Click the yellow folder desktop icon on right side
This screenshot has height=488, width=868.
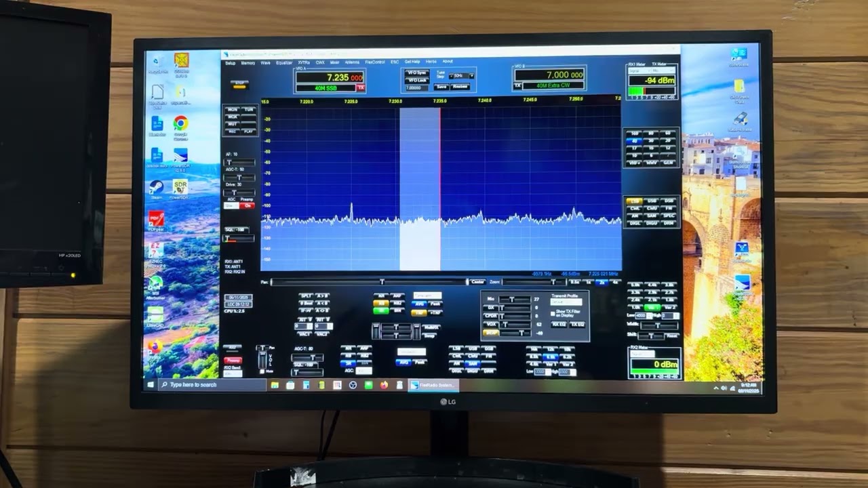click(x=738, y=89)
